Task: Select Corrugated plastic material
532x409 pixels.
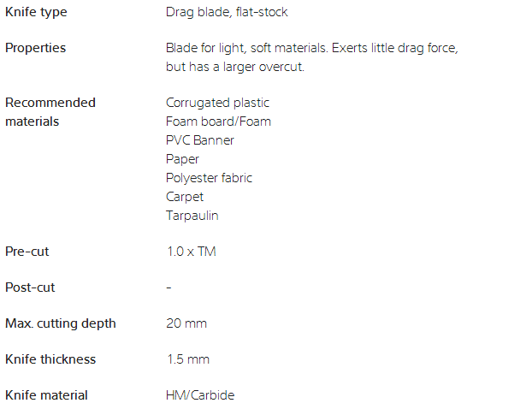Action: click(x=217, y=103)
